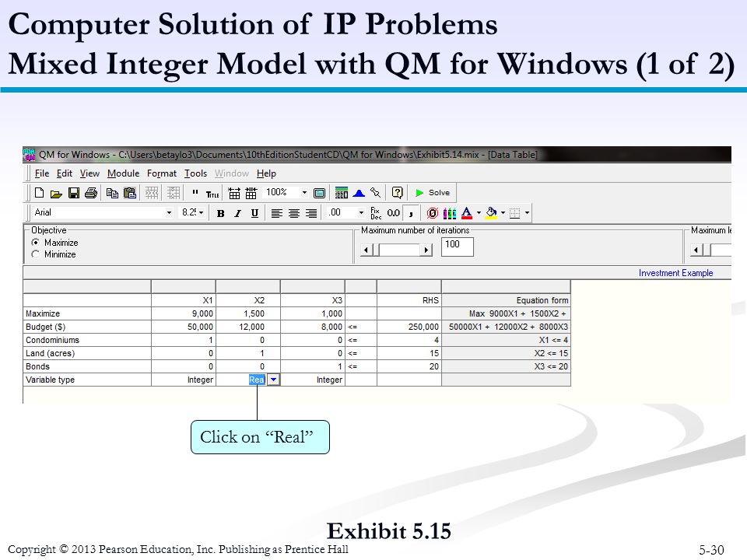This screenshot has height=560, width=747.
Task: Align text right
Action: pyautogui.click(x=311, y=213)
